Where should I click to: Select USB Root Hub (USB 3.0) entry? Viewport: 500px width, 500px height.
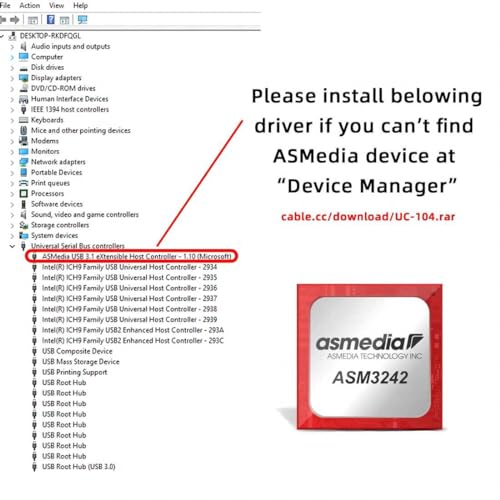tap(79, 466)
